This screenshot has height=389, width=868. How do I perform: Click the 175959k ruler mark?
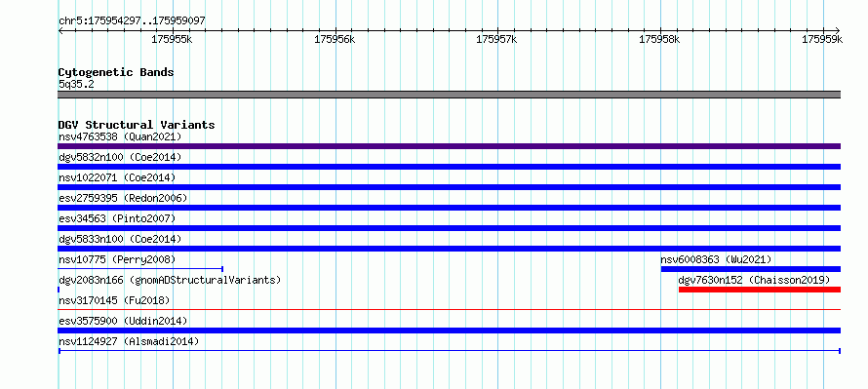822,40
